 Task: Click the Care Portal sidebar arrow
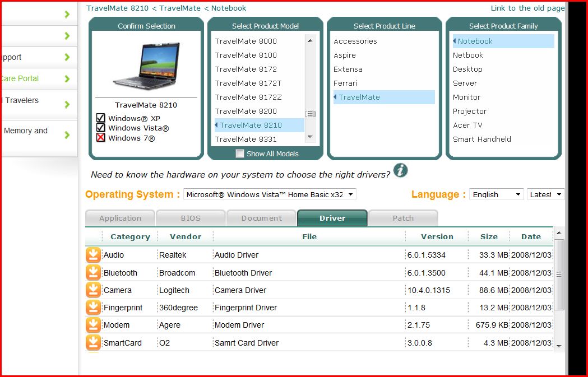click(67, 78)
